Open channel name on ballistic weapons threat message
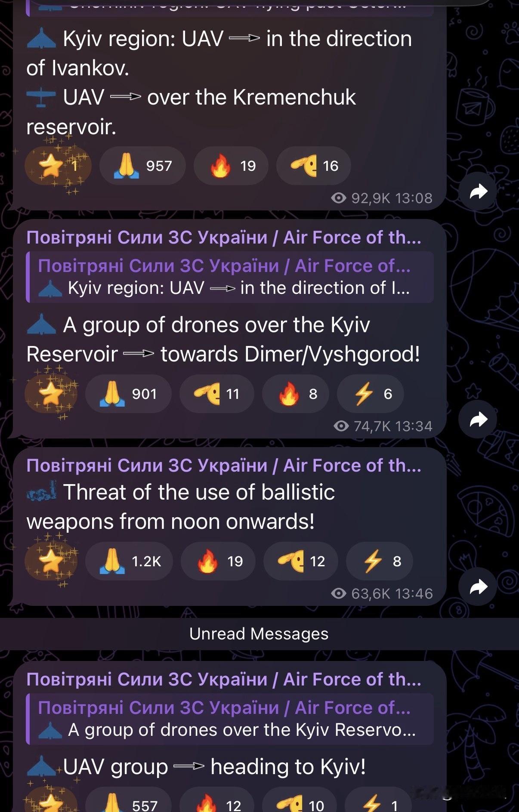 pos(224,466)
